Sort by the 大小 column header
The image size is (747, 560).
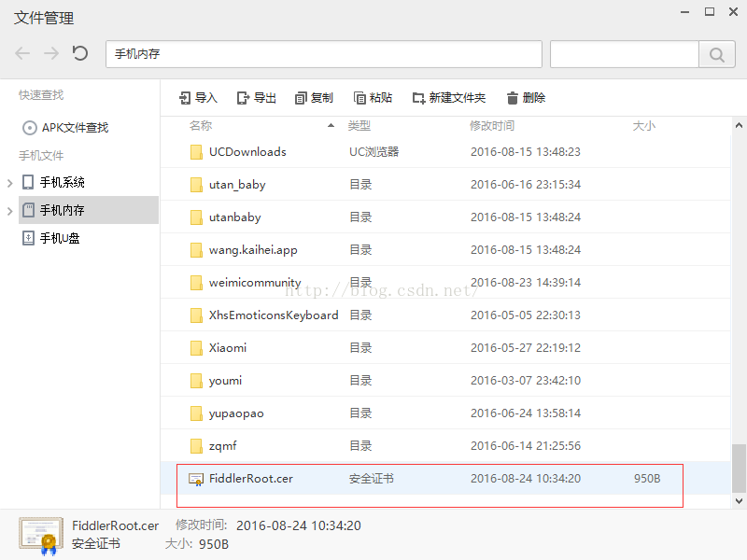click(644, 126)
